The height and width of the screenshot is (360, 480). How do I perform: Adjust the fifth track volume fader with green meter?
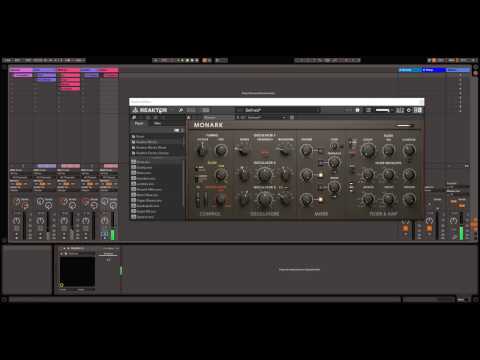[x=112, y=227]
